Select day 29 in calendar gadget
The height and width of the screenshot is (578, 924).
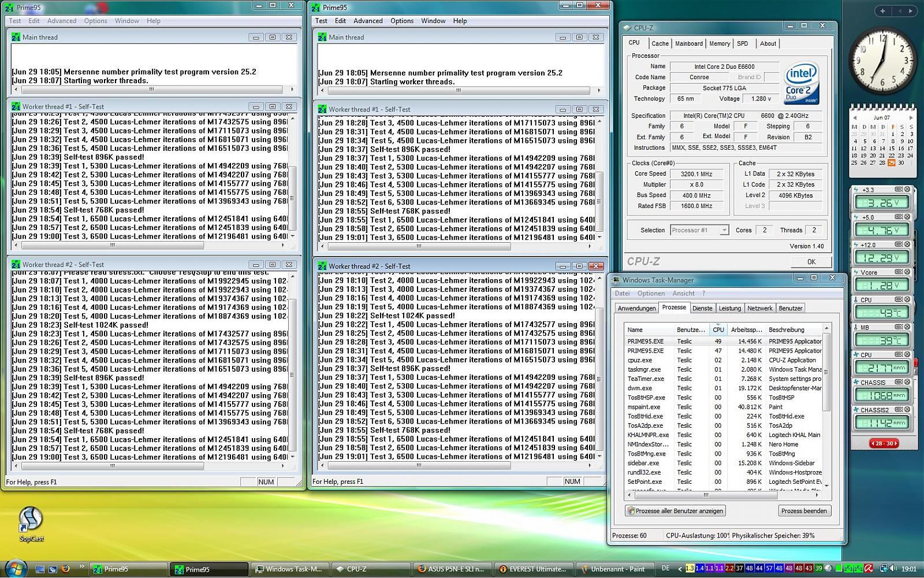(x=892, y=163)
